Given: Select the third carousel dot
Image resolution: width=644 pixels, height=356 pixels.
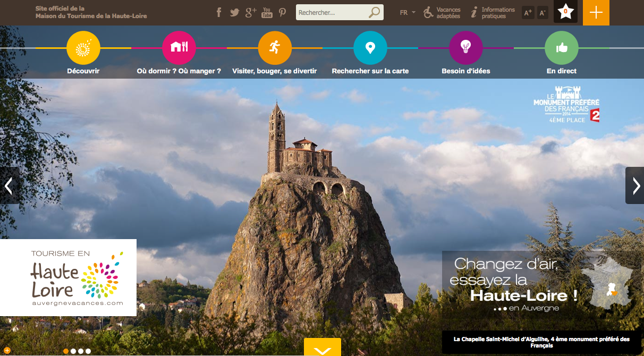Looking at the screenshot, I should point(81,351).
